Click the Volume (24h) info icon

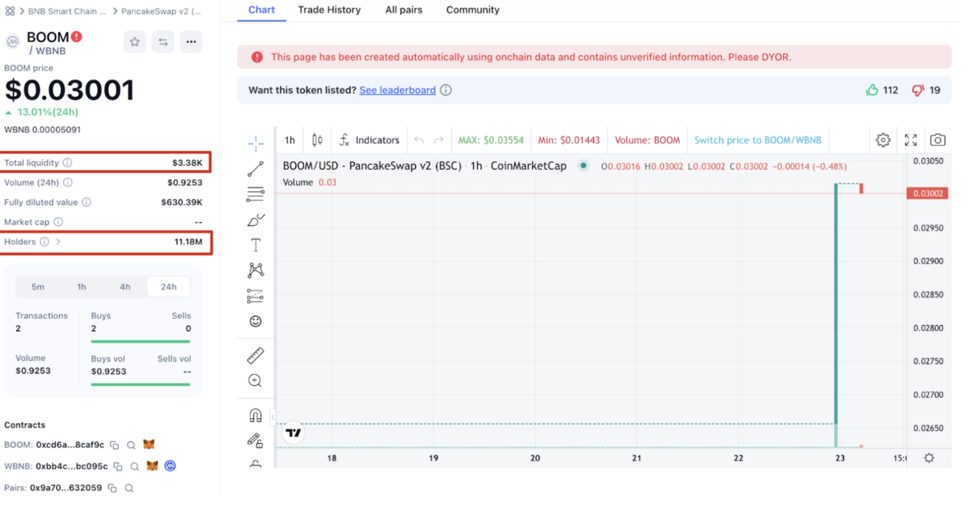(68, 182)
